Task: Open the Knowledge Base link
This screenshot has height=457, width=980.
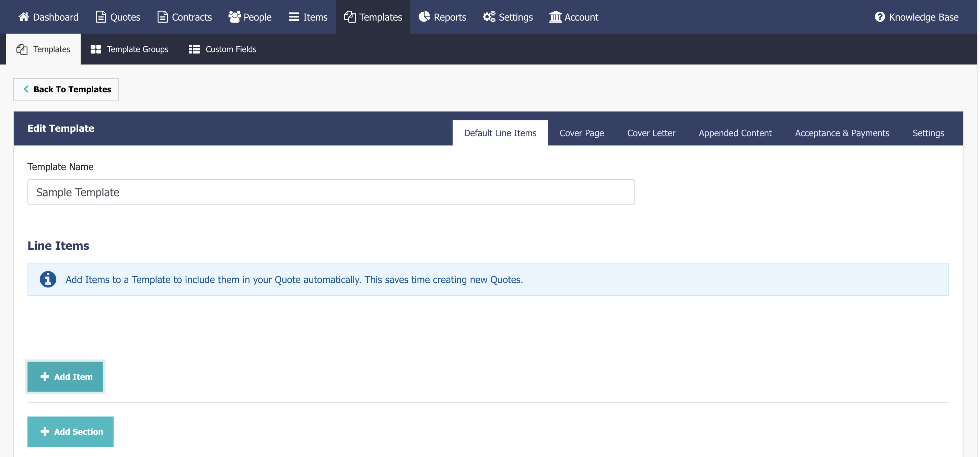Action: tap(917, 17)
